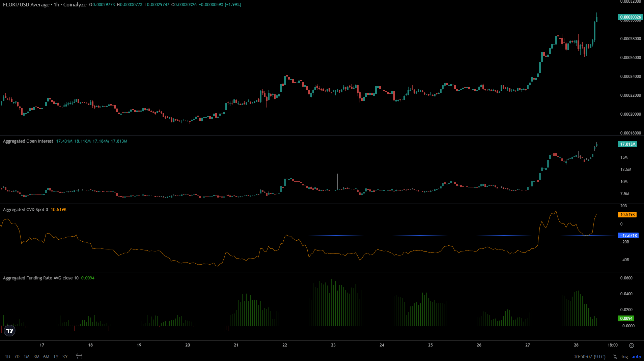Select the 7D time range

(17, 357)
